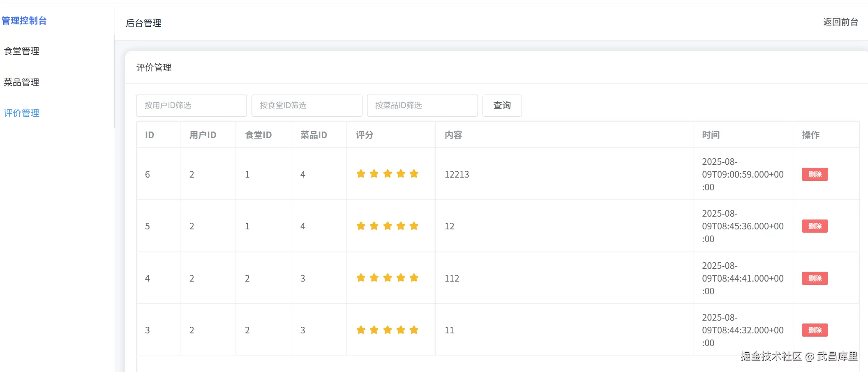Click the third star in review 4 row

click(x=388, y=278)
